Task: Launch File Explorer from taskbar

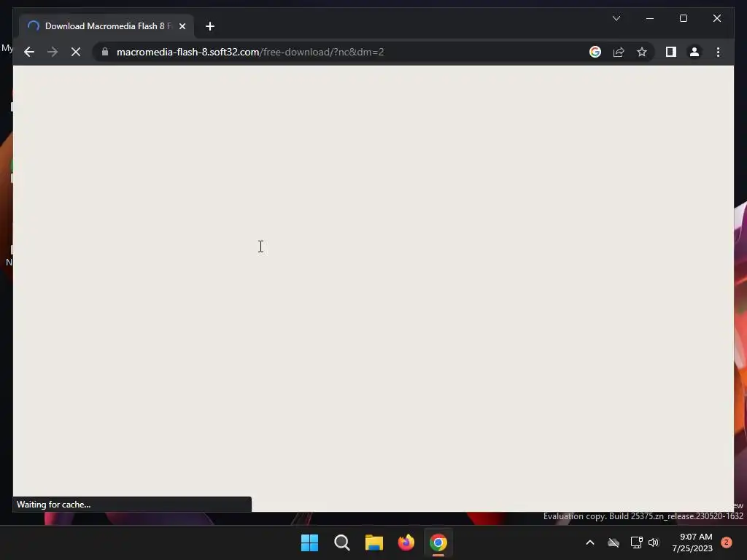Action: click(x=374, y=542)
